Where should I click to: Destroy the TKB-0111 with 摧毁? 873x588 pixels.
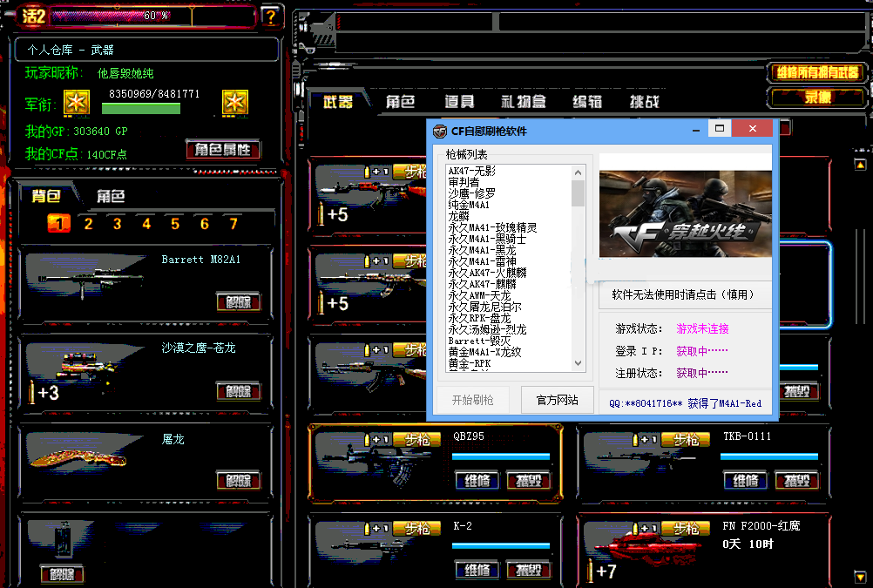(796, 481)
